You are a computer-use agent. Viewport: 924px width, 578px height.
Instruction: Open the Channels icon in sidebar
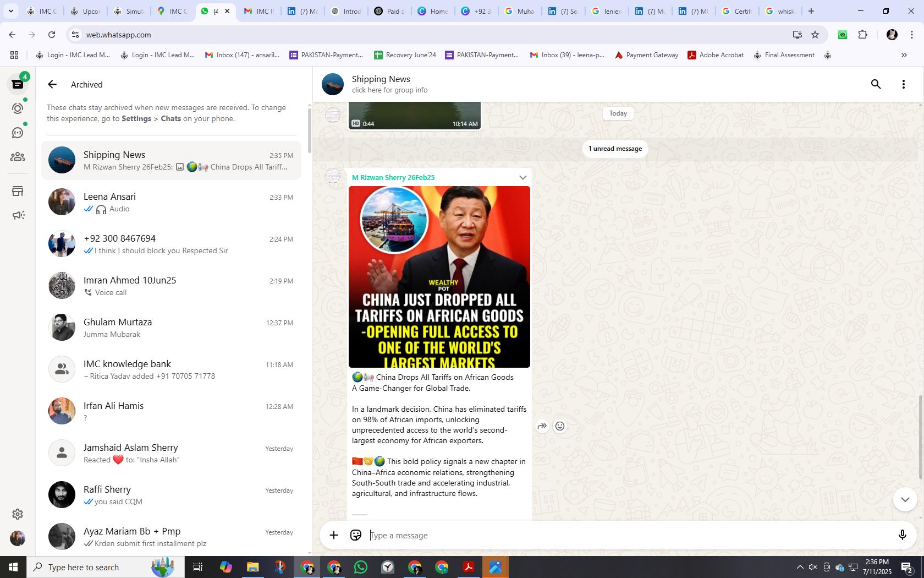coord(18,133)
